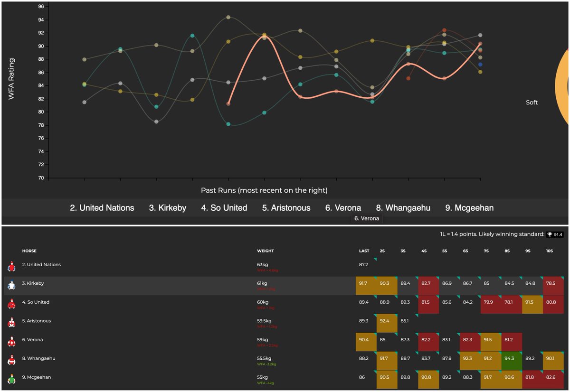Toggle Verona series in the chart legend
Screen dimensions: 570x392
(x=343, y=208)
